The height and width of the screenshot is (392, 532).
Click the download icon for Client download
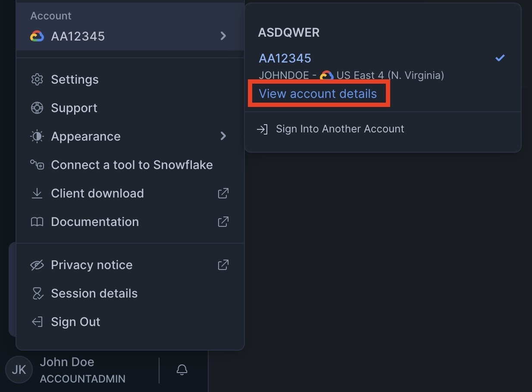37,193
